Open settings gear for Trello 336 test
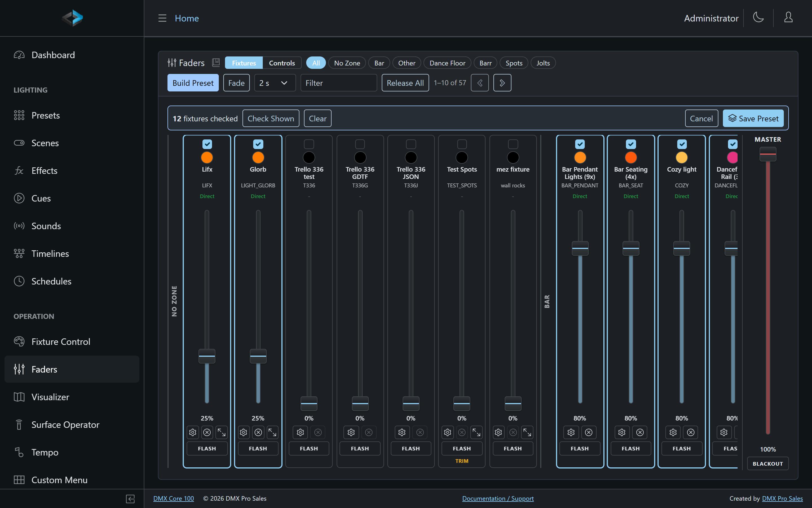Viewport: 812px width, 508px height. click(x=300, y=432)
